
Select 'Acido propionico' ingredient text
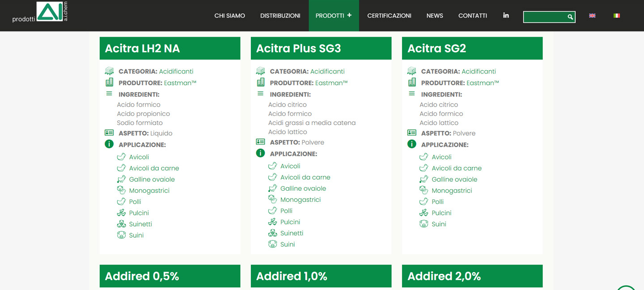(144, 114)
